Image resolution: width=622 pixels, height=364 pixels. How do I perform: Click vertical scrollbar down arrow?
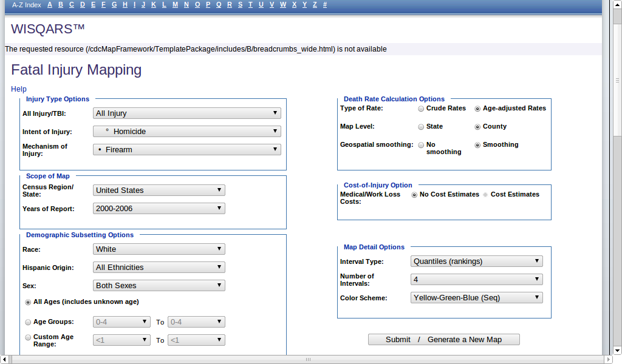[x=617, y=349]
